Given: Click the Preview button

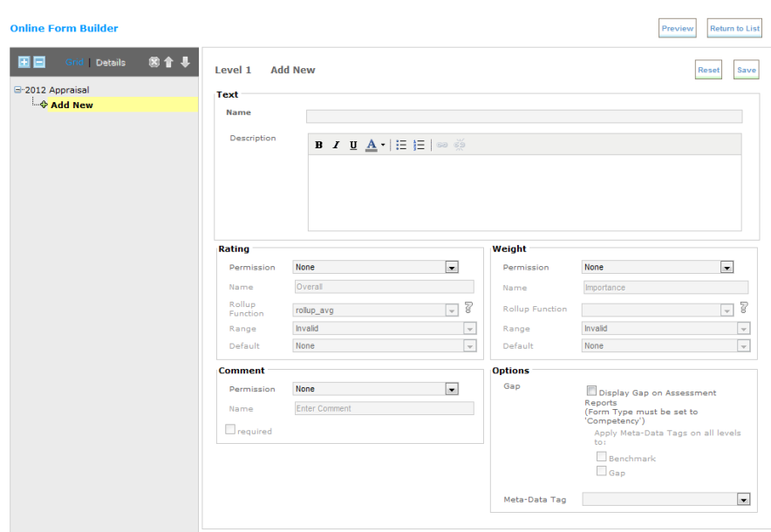Looking at the screenshot, I should pos(678,28).
